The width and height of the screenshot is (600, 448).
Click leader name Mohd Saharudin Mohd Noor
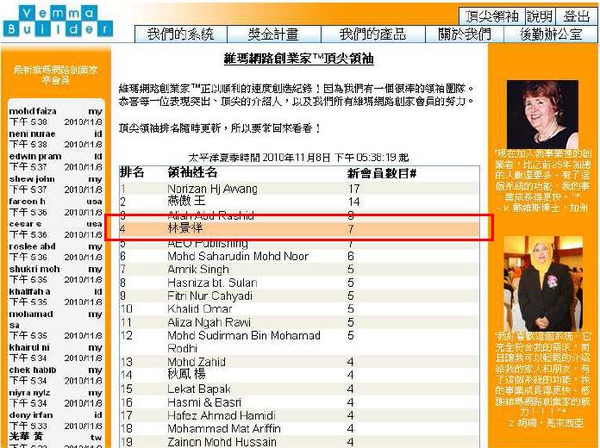click(x=238, y=256)
